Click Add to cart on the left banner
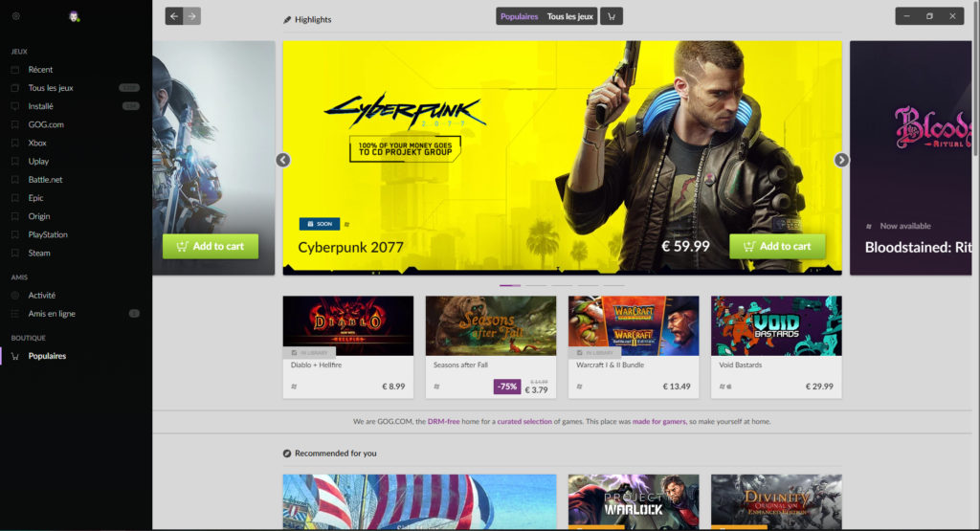The height and width of the screenshot is (531, 980). (210, 246)
